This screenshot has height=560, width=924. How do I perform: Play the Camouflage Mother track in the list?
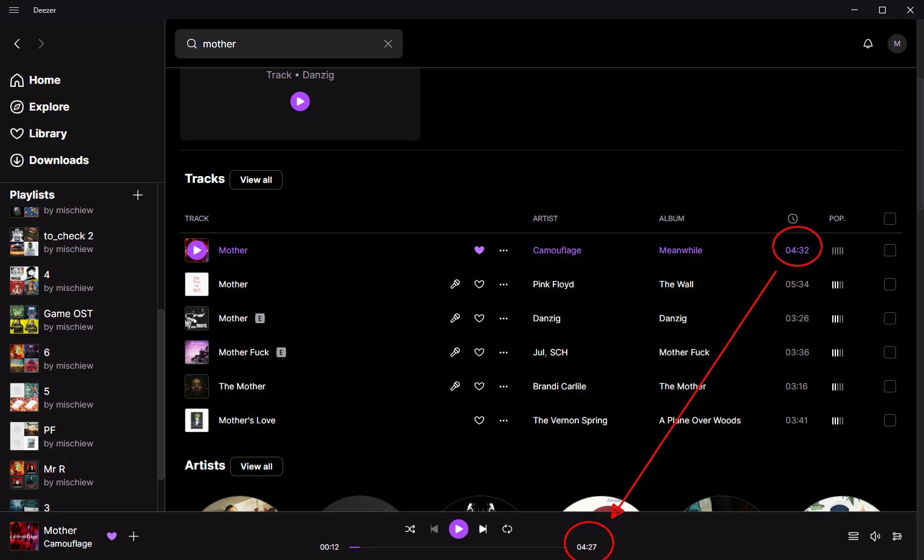pyautogui.click(x=197, y=250)
